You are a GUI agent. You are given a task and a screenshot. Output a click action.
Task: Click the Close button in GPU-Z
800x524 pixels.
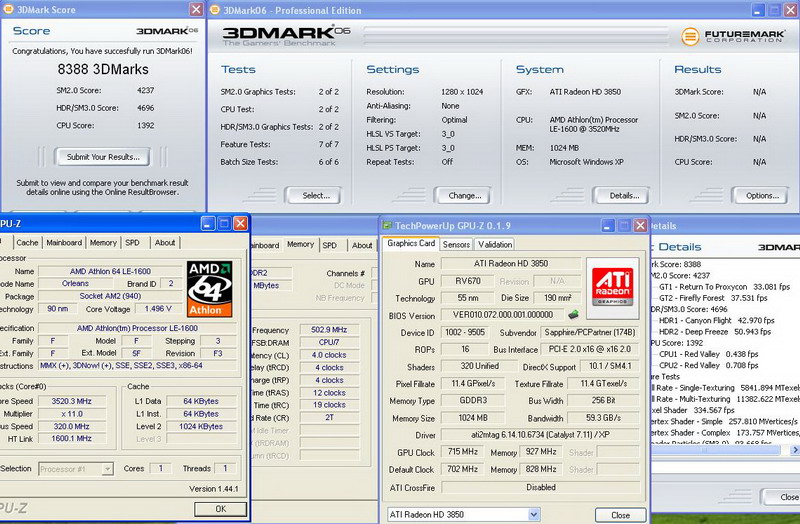coord(620,515)
